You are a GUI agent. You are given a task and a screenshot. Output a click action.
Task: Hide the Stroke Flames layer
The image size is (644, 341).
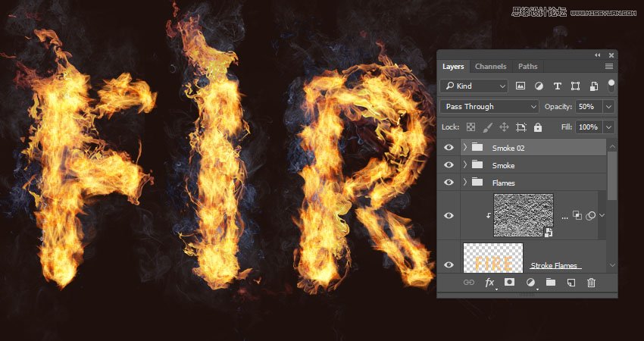[449, 264]
